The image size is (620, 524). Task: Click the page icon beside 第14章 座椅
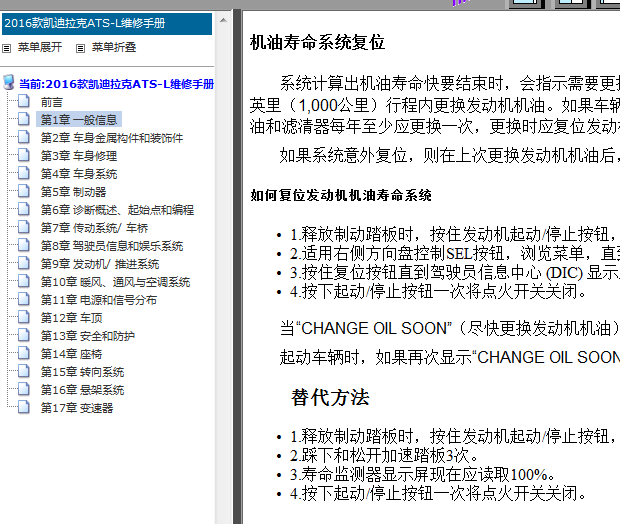pyautogui.click(x=24, y=353)
